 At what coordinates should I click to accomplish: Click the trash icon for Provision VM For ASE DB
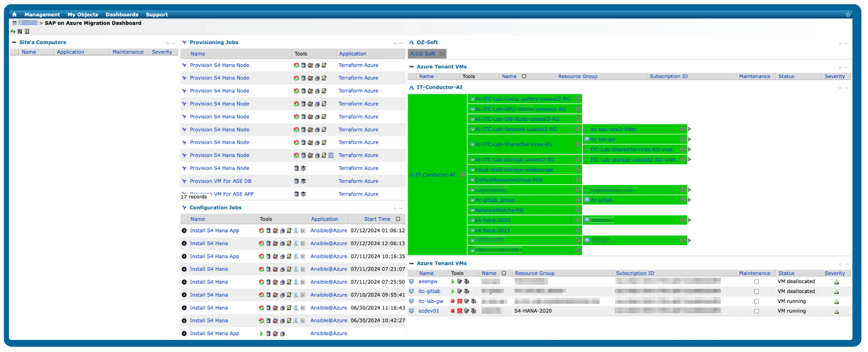(297, 181)
